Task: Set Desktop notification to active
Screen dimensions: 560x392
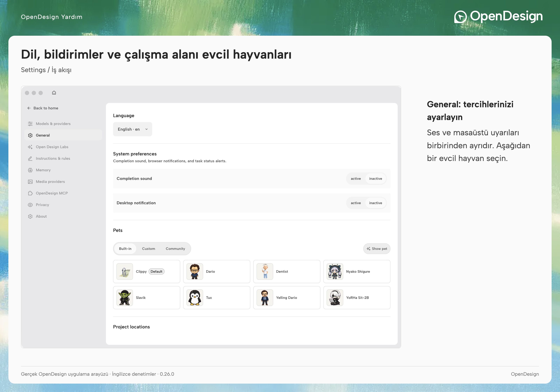Action: coord(356,203)
